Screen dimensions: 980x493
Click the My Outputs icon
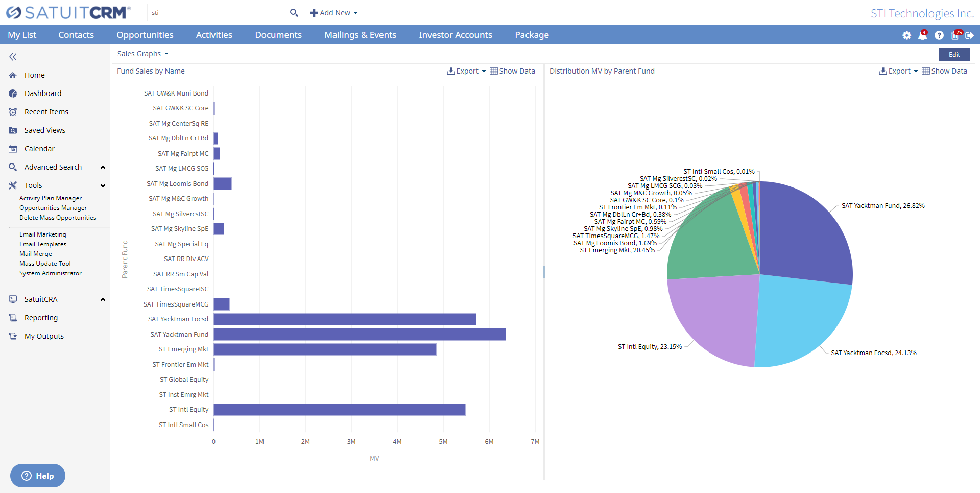[13, 336]
